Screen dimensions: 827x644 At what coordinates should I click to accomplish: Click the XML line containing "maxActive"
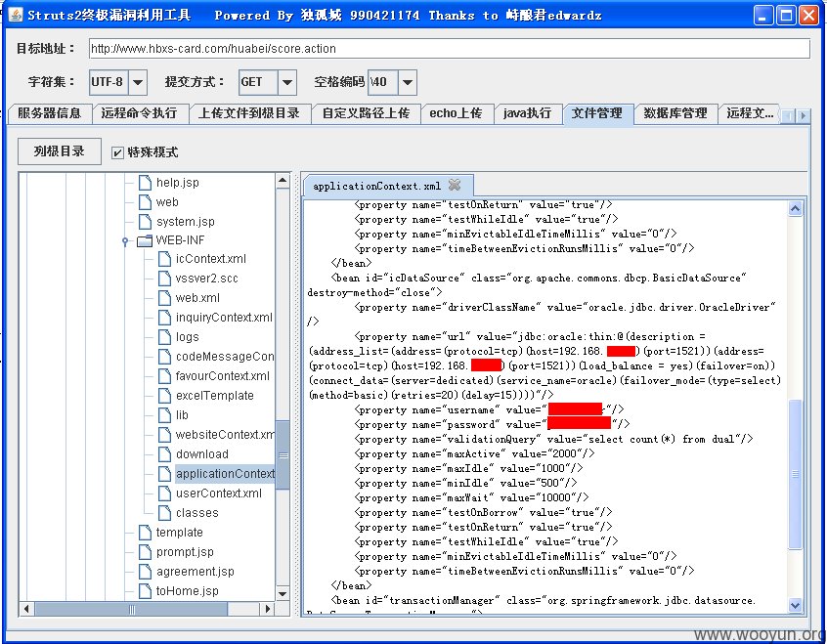475,453
